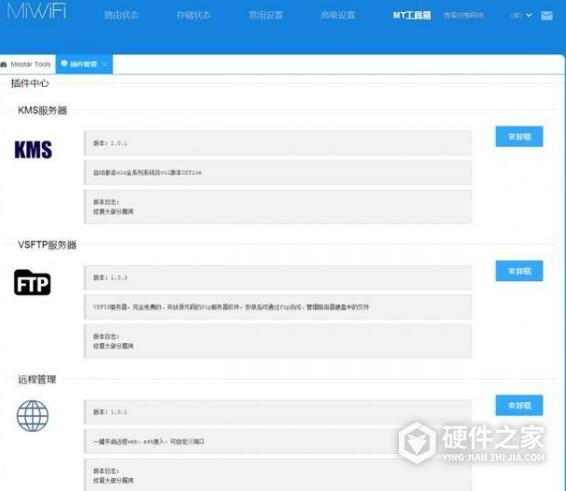Viewport: 566px width, 491px height.
Task: Uninstall the 远程管理 plugin
Action: click(x=519, y=405)
